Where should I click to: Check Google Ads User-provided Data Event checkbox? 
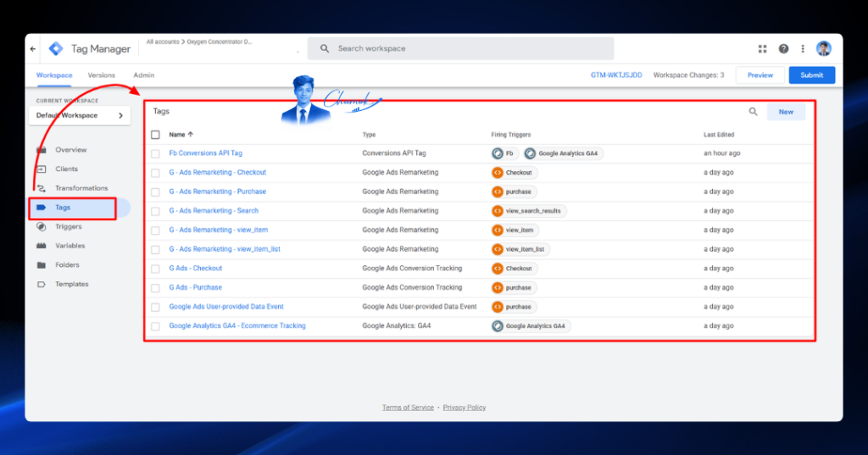(156, 308)
